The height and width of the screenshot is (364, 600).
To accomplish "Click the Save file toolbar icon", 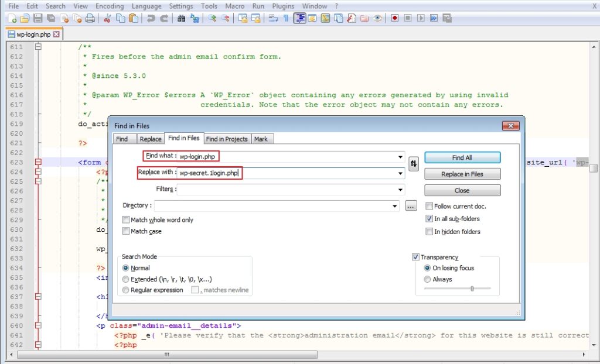I will [38, 18].
